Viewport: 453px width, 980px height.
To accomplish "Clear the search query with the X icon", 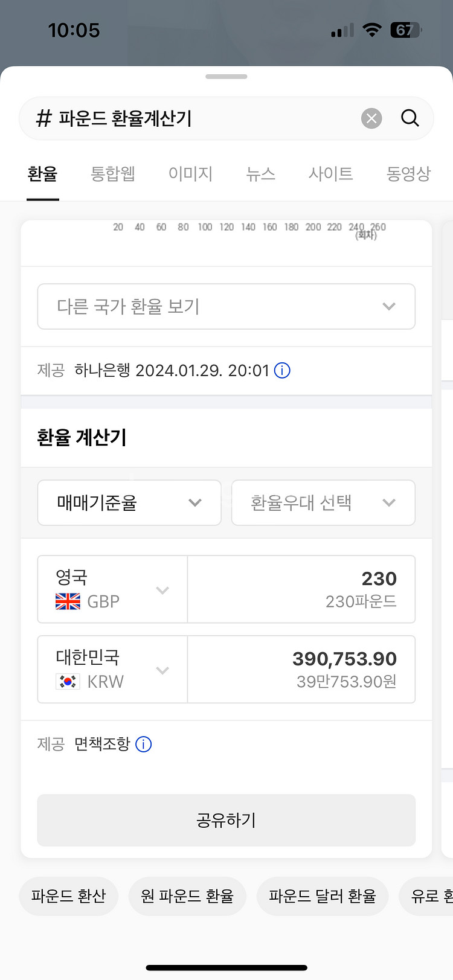I will [x=371, y=118].
